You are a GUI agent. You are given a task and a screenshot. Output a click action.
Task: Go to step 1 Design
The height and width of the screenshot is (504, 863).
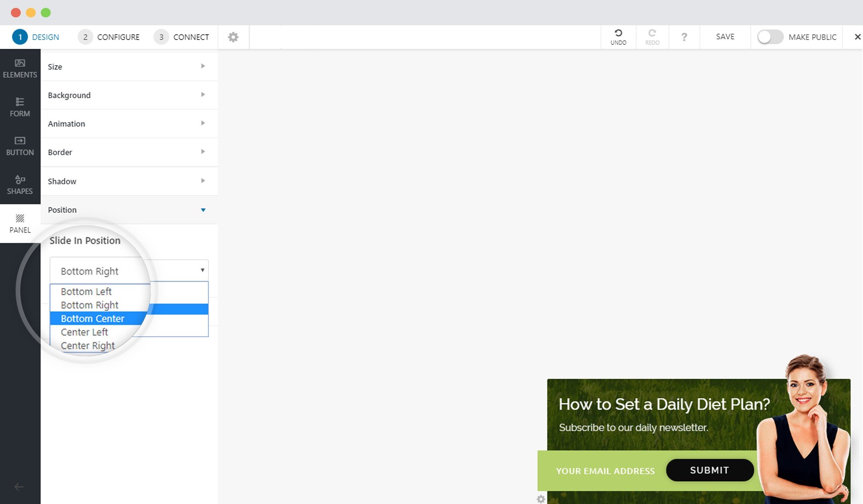point(36,37)
